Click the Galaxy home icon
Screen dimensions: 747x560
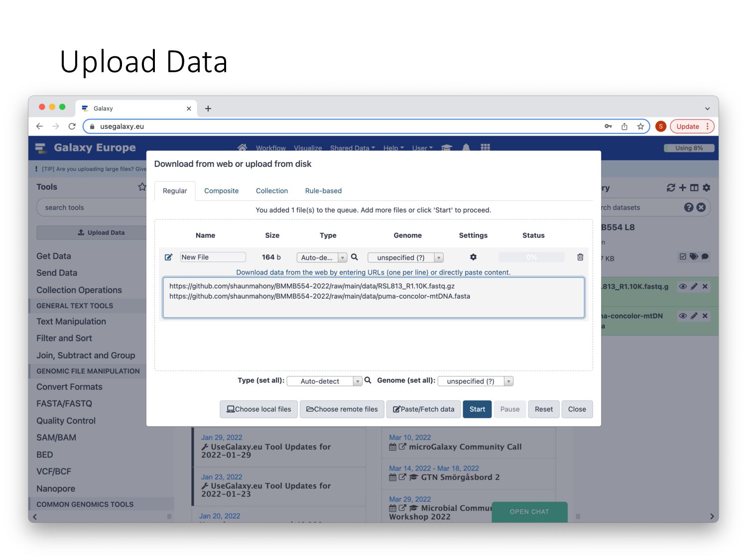(242, 147)
